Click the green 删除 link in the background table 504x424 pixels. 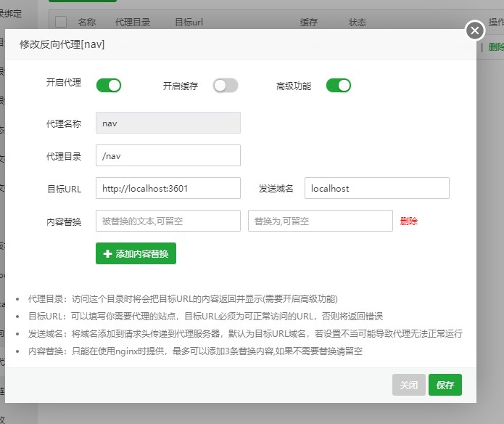tap(496, 47)
